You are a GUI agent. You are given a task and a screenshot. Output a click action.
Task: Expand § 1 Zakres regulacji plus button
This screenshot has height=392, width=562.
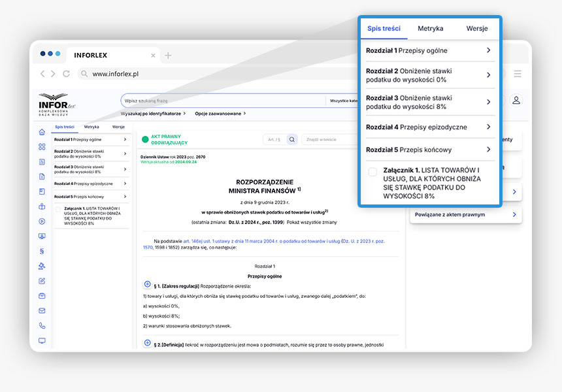(x=147, y=285)
